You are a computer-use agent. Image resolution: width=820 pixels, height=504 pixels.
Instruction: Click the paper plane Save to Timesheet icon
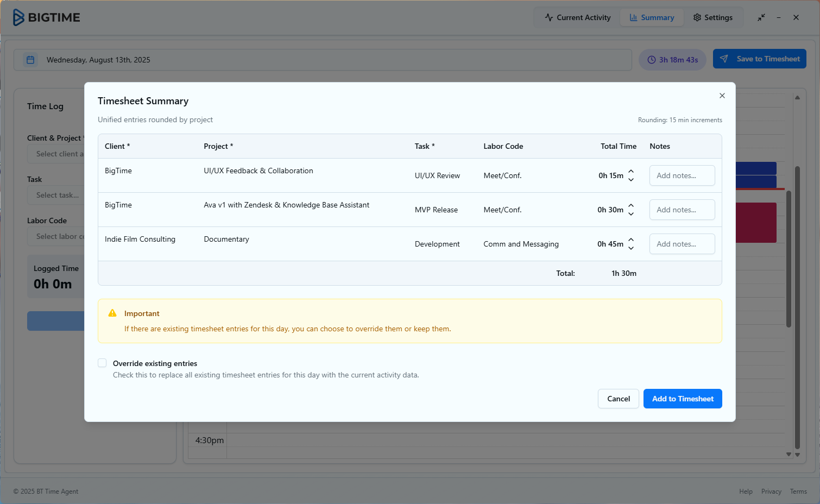coord(724,59)
